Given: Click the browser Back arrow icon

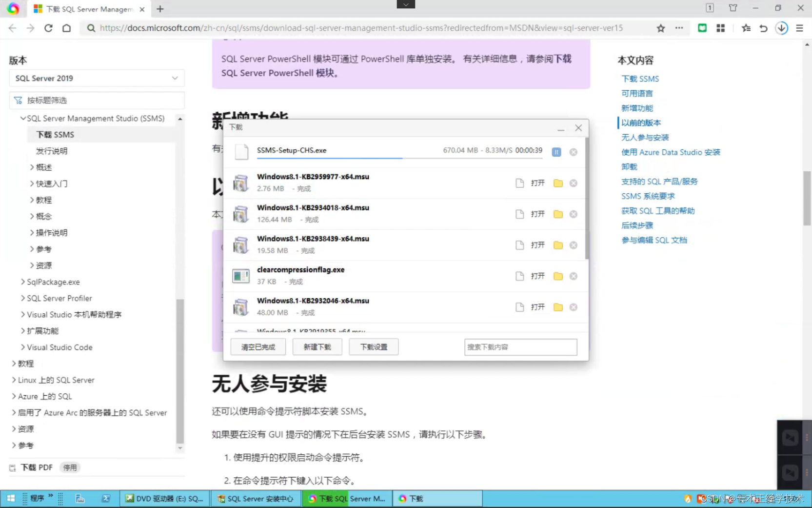Looking at the screenshot, I should [12, 28].
